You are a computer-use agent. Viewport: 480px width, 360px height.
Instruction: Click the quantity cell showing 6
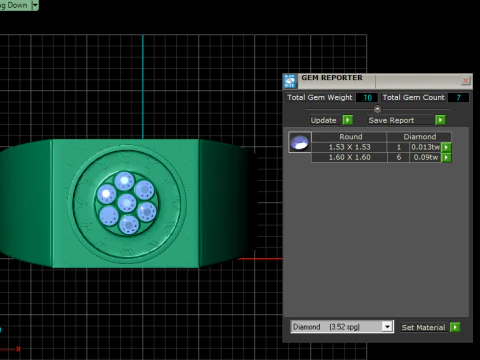pos(399,157)
